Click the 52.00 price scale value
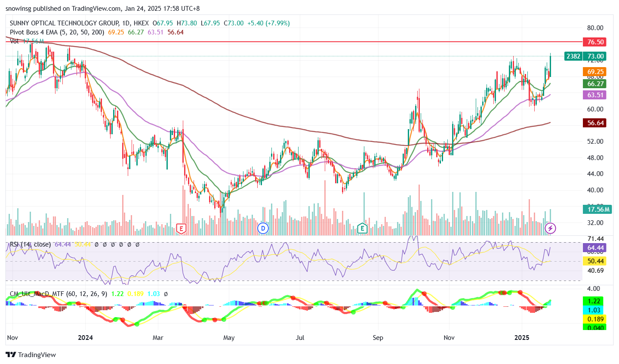 tap(595, 142)
